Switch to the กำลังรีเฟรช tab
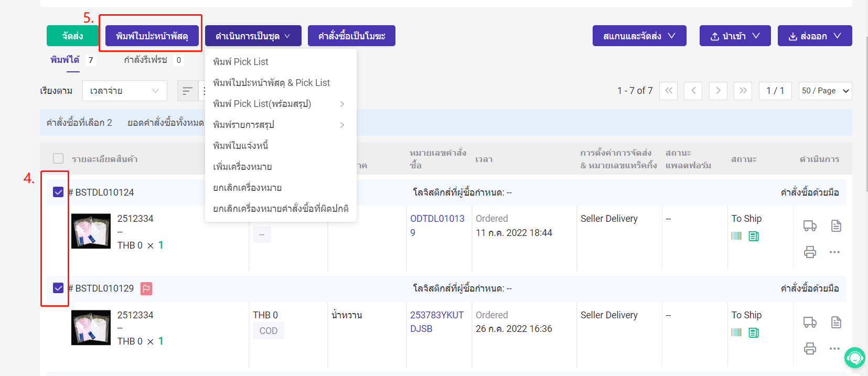 146,60
